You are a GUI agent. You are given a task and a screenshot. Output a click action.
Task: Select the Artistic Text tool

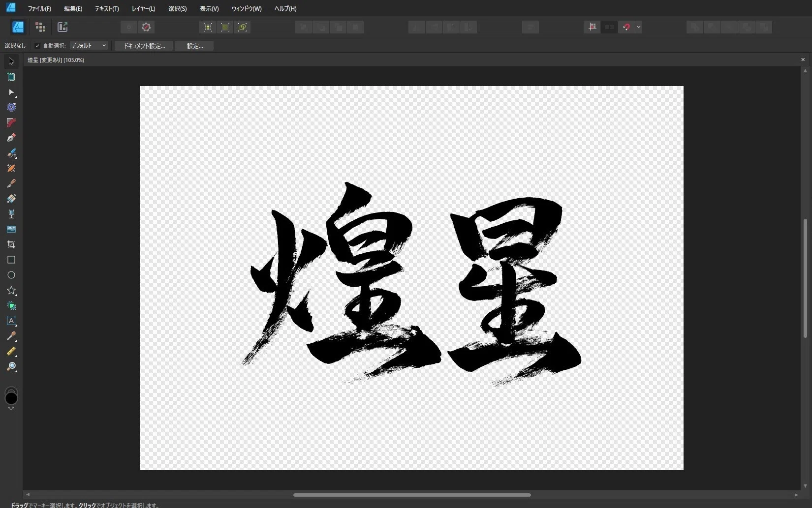point(11,321)
